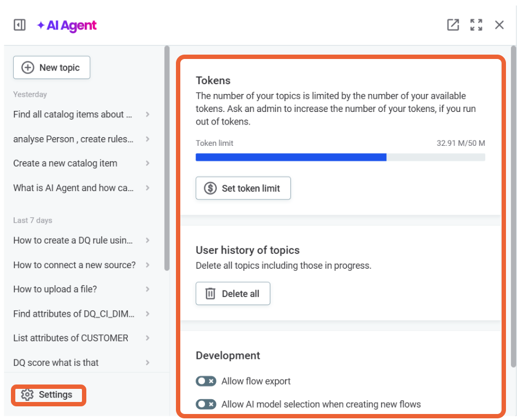Toggle the flow export switch off

click(x=206, y=381)
